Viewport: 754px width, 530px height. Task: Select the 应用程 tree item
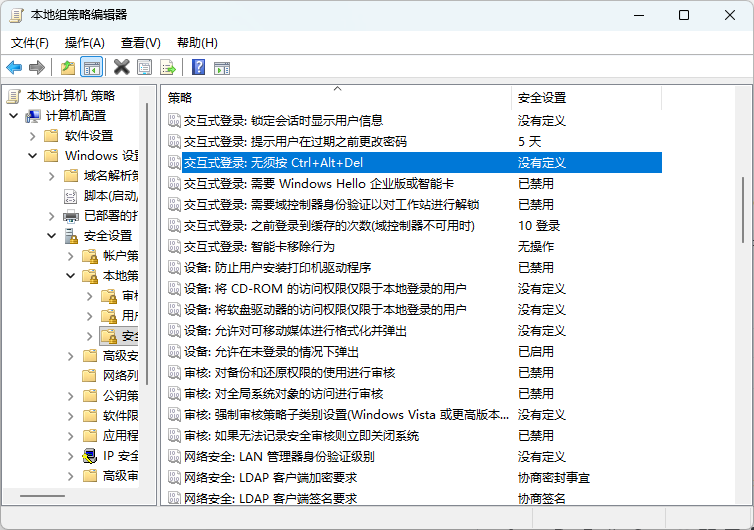pyautogui.click(x=120, y=436)
